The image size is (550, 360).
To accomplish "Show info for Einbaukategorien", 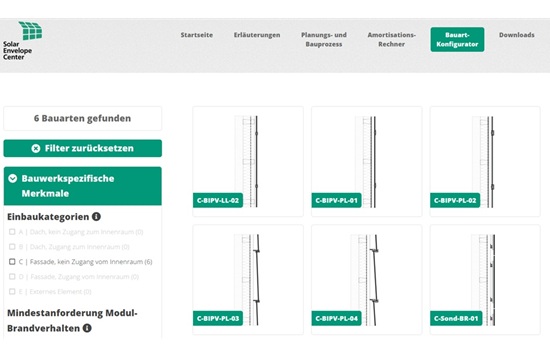I will (96, 217).
